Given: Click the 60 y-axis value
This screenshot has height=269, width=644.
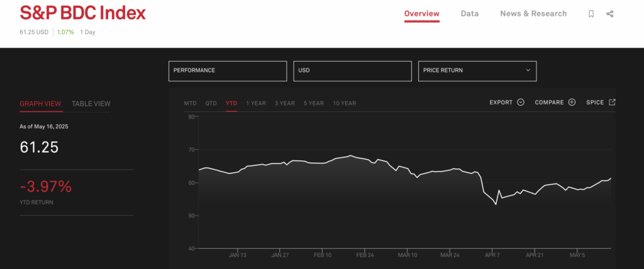Looking at the screenshot, I should coord(191,183).
